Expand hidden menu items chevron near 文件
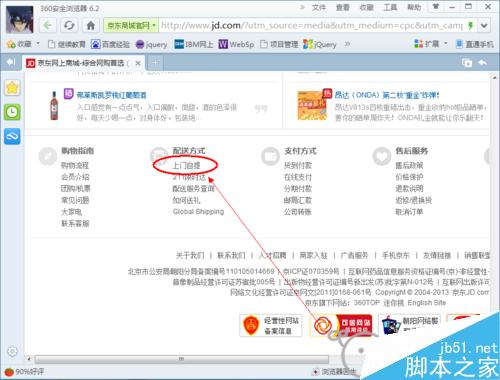 pyautogui.click(x=302, y=7)
